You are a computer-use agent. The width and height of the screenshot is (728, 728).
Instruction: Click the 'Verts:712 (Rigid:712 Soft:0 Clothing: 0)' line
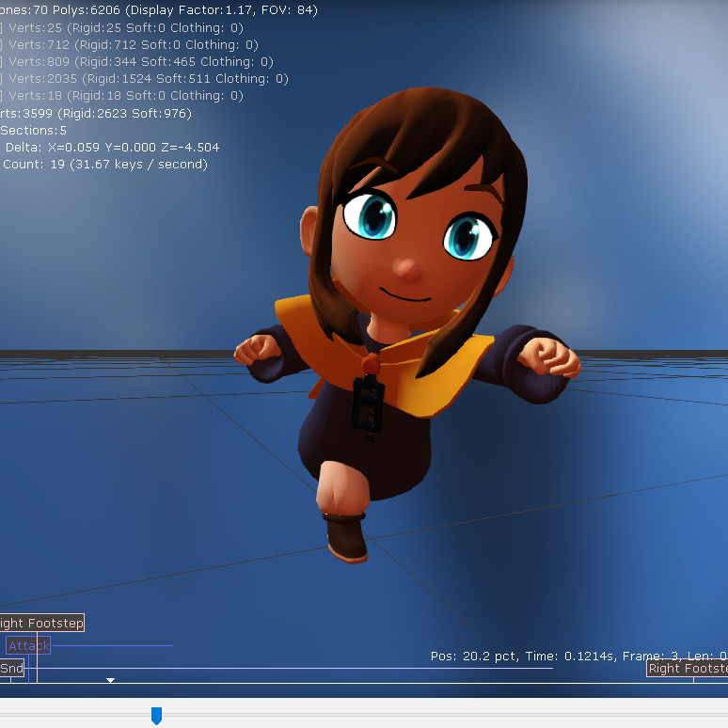pyautogui.click(x=134, y=44)
